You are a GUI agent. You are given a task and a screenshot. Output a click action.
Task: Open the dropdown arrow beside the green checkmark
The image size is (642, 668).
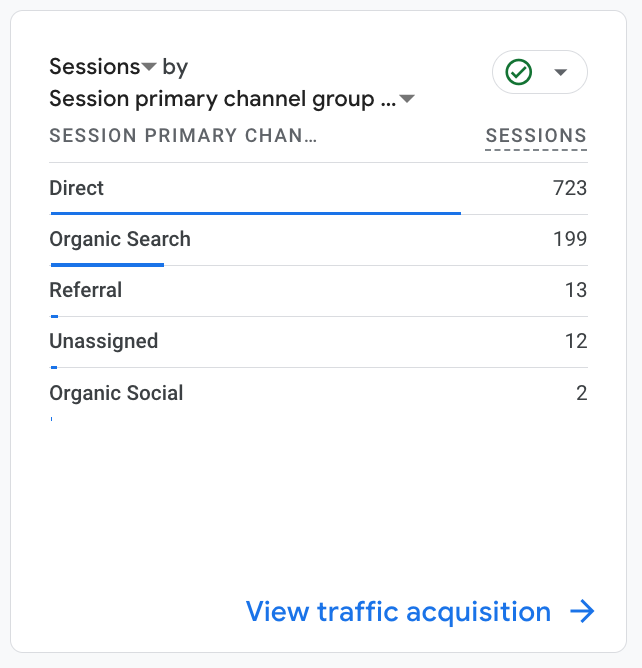[560, 72]
